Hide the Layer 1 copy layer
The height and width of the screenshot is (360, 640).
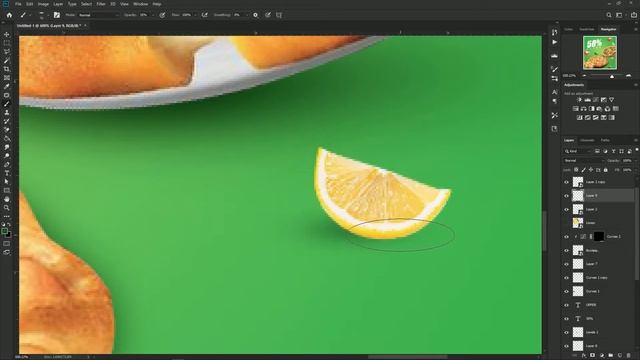pos(566,182)
